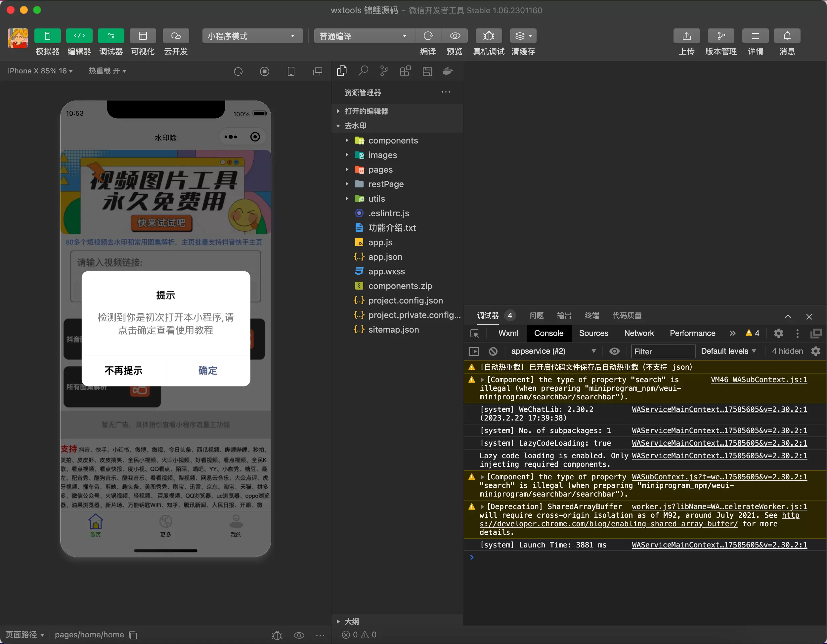Collapse the 去水印 project root
The image size is (827, 644).
[398, 126]
